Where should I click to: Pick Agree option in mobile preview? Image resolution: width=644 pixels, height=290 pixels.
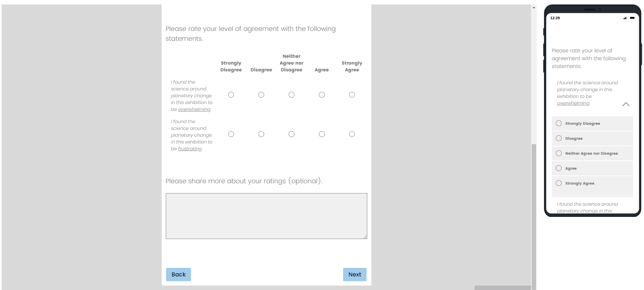click(x=559, y=168)
